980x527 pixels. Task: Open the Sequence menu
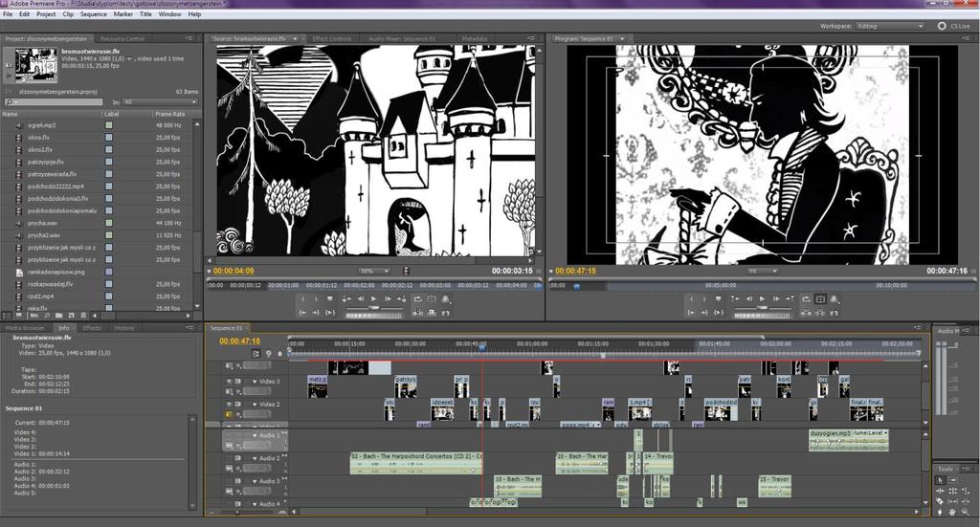pos(93,13)
